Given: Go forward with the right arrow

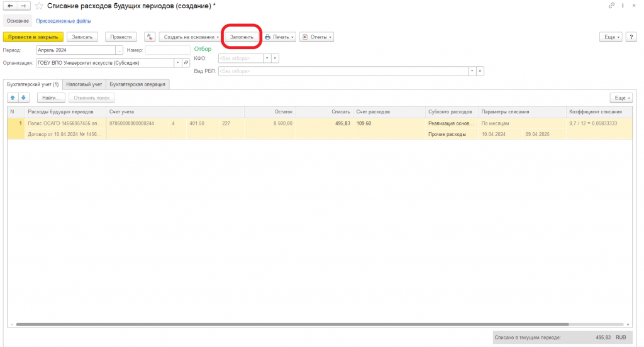Looking at the screenshot, I should coord(23,6).
